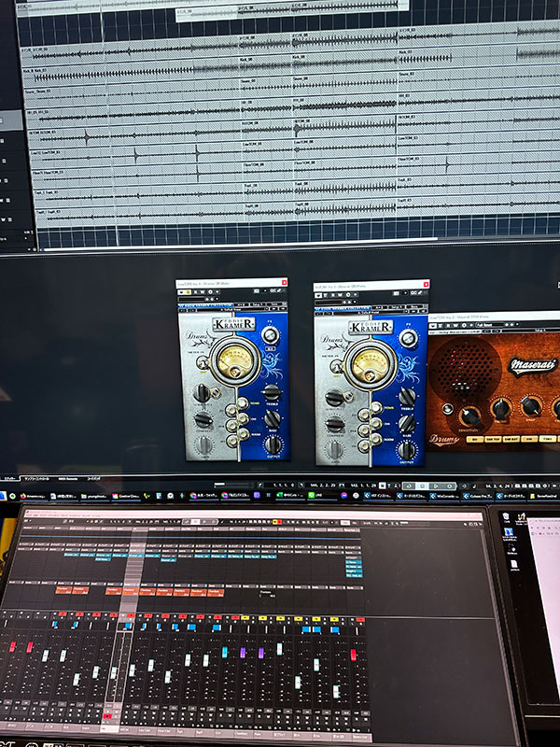Click the Maserati logo badge

(x=532, y=366)
